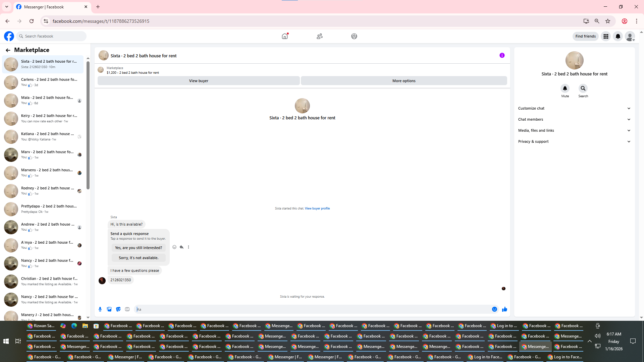Expand Privacy & support section
This screenshot has width=644, height=362.
[x=574, y=141]
